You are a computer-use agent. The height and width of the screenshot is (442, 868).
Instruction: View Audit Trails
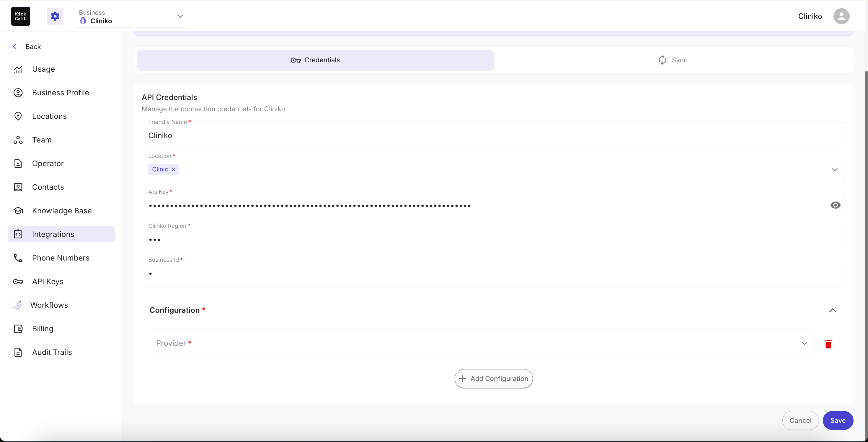[61, 352]
